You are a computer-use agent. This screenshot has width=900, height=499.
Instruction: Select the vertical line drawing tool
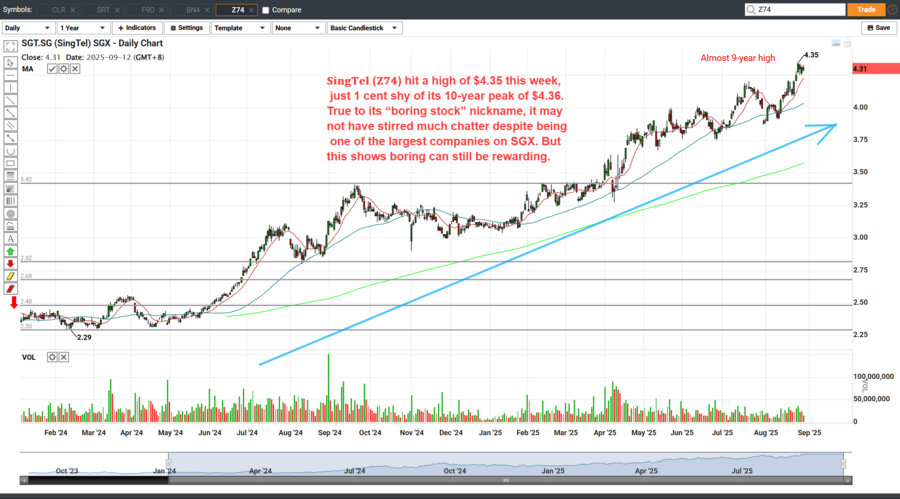(10, 88)
